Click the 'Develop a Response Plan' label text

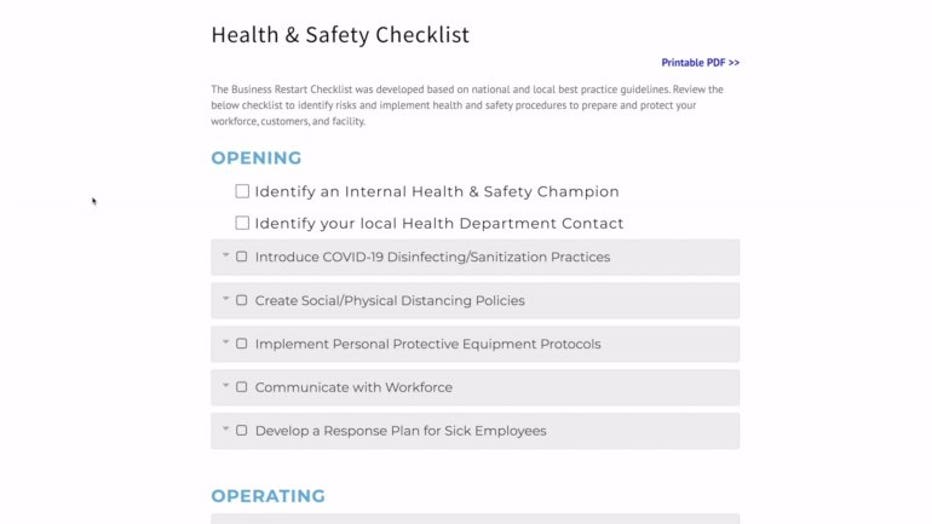pos(400,431)
